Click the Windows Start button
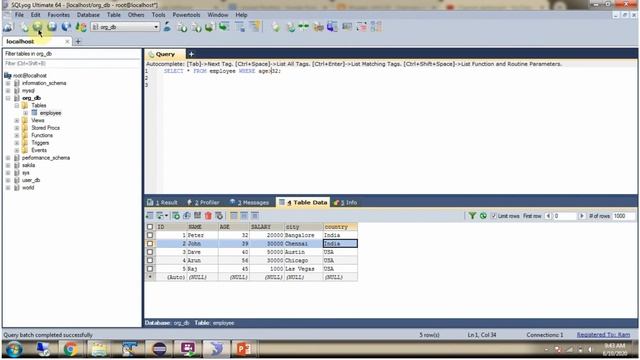The width and height of the screenshot is (640, 360). 14,350
